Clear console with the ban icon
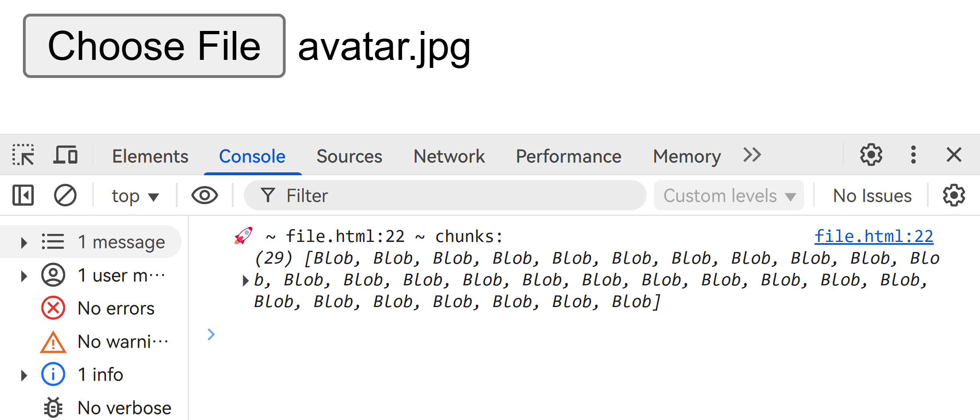Image resolution: width=980 pixels, height=420 pixels. click(x=65, y=196)
